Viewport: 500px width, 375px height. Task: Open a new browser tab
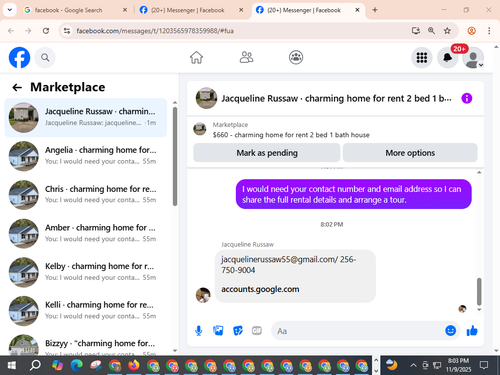click(x=375, y=10)
